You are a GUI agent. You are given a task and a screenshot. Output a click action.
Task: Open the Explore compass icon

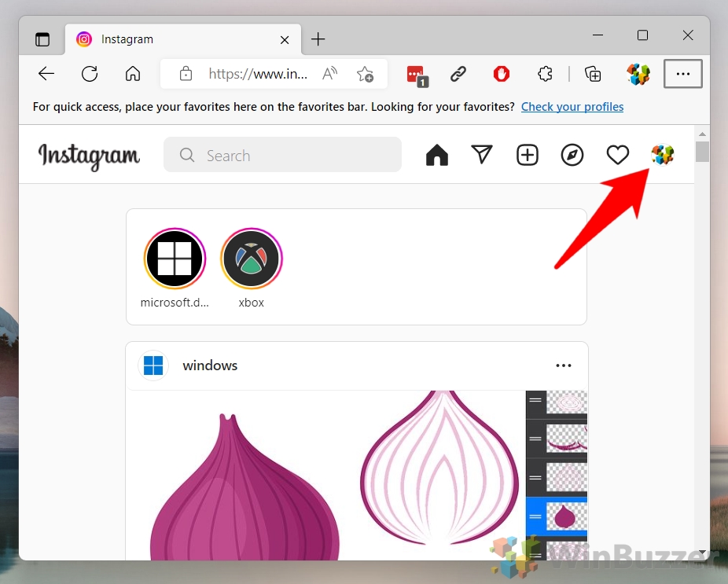572,155
